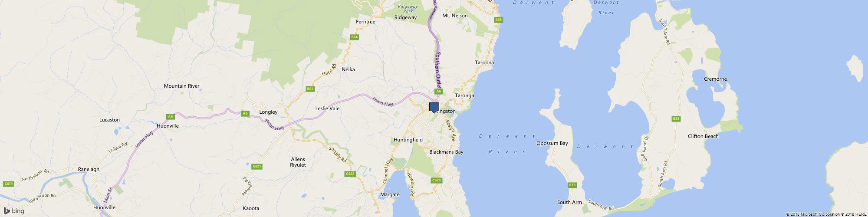Click the Margate place label
The image size is (868, 217).
389,194
